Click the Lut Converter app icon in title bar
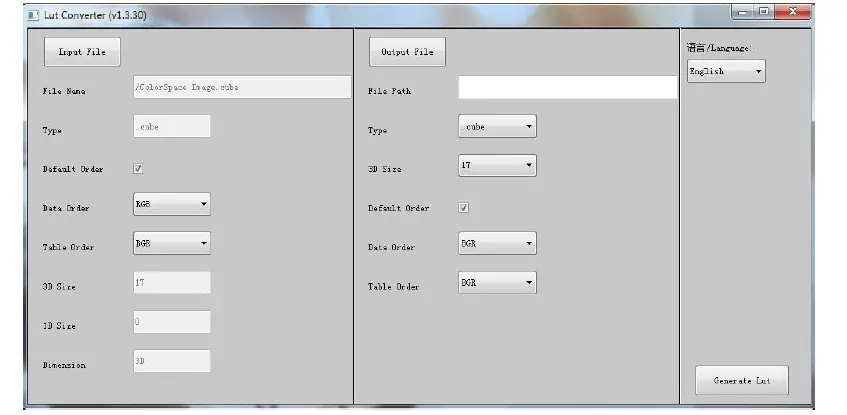This screenshot has height=415, width=847. click(33, 15)
